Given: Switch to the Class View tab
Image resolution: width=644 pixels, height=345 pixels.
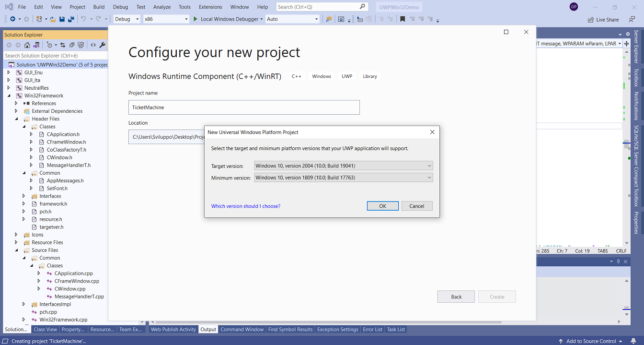Looking at the screenshot, I should pos(46,330).
